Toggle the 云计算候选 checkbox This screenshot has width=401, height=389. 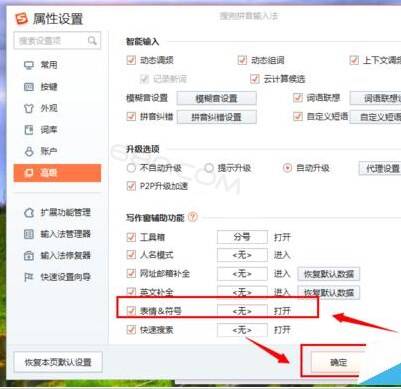tap(255, 79)
